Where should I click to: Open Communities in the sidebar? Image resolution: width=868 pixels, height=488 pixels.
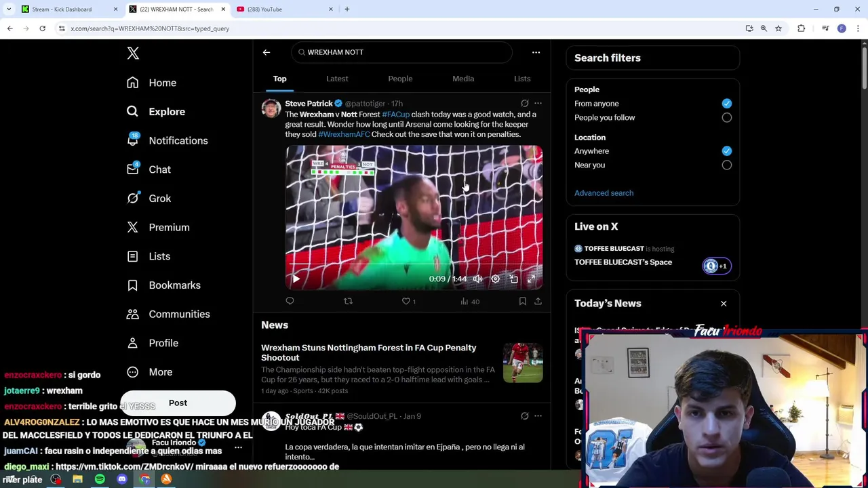169,314
